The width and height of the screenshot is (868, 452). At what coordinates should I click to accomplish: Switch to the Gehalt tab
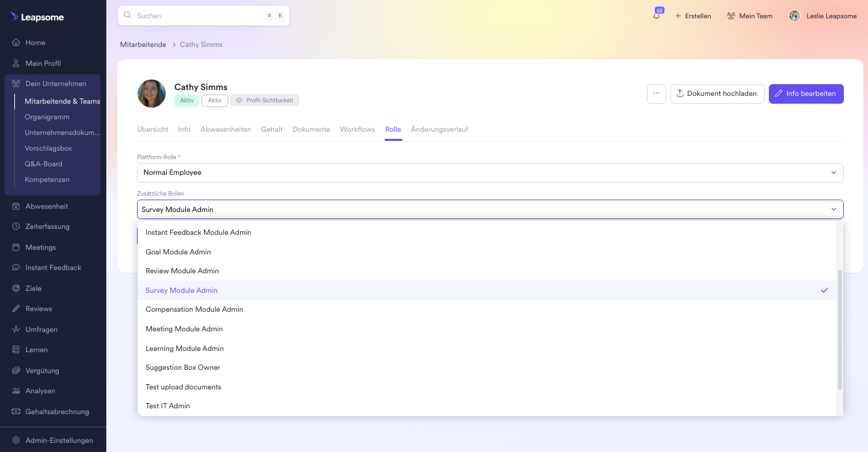coord(271,129)
